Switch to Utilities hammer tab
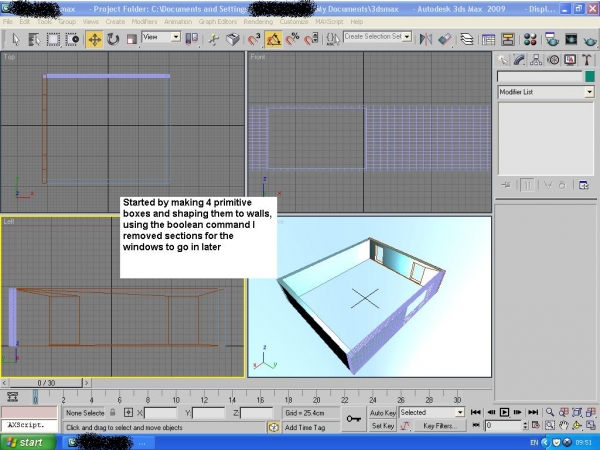 tap(587, 60)
